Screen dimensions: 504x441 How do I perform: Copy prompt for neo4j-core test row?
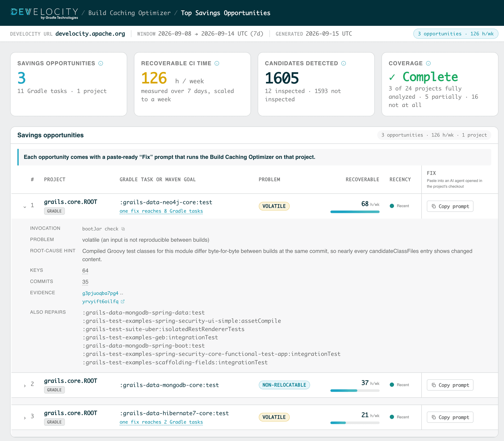450,206
